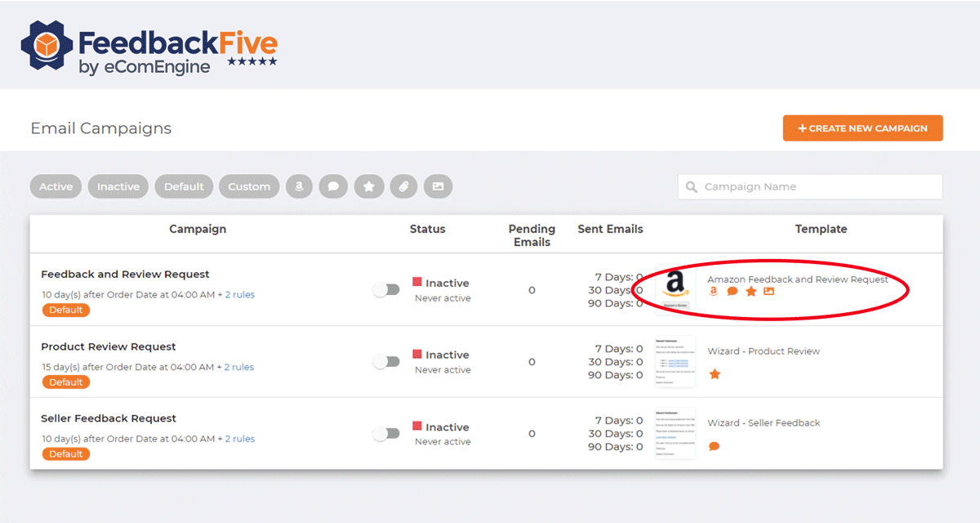Click the speech bubble feedback filter icon
Viewport: 980px width, 523px height.
(x=333, y=186)
